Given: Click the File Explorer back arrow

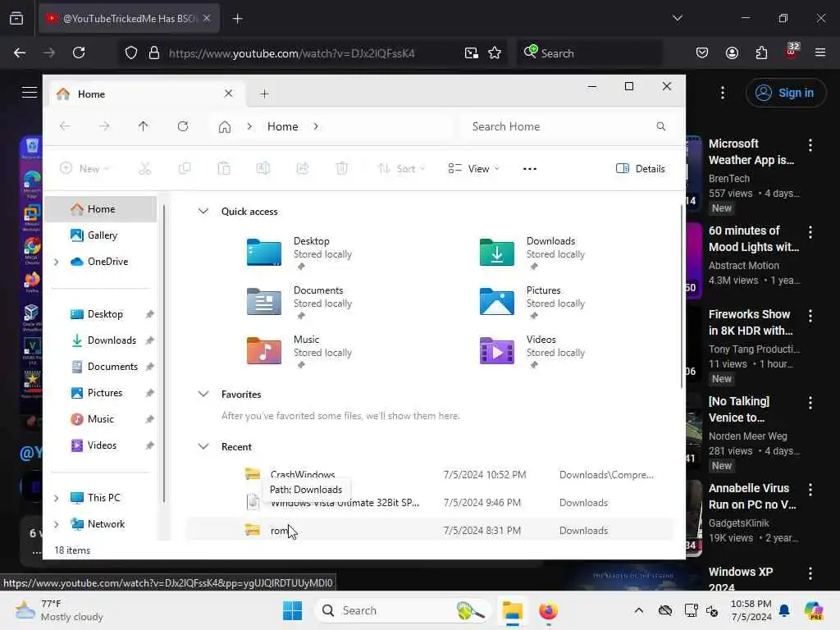Looking at the screenshot, I should tap(65, 126).
